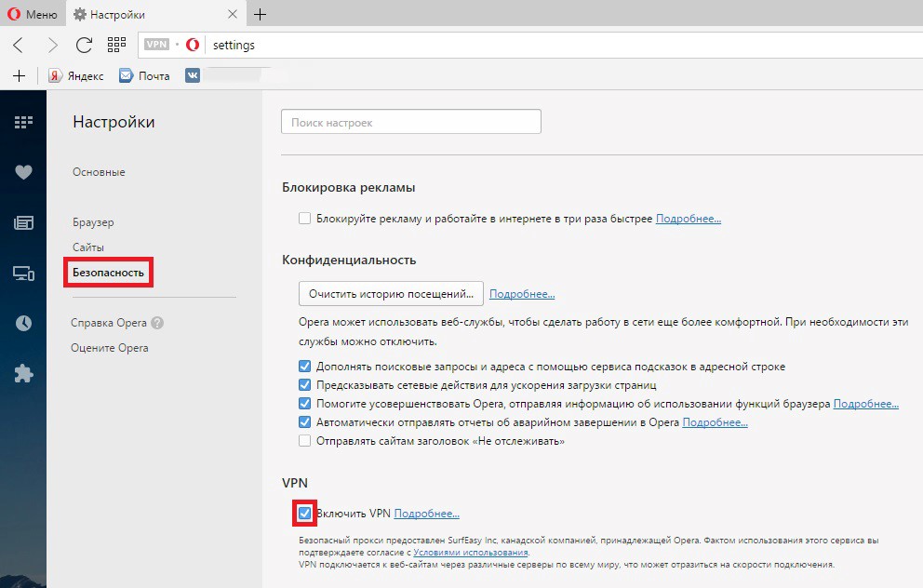Open Подробнее link for VPN
Viewport: 923px width, 588px height.
426,514
